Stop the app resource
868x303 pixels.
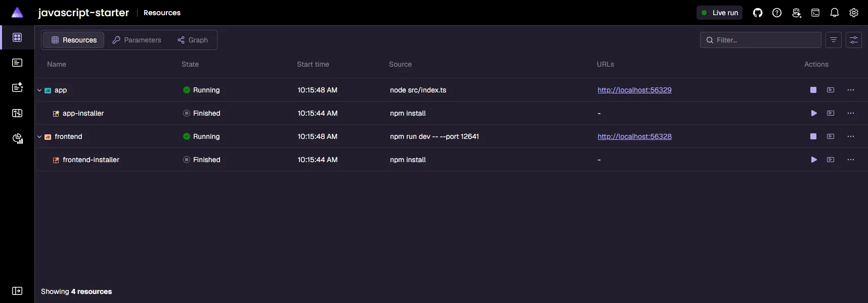pyautogui.click(x=813, y=90)
